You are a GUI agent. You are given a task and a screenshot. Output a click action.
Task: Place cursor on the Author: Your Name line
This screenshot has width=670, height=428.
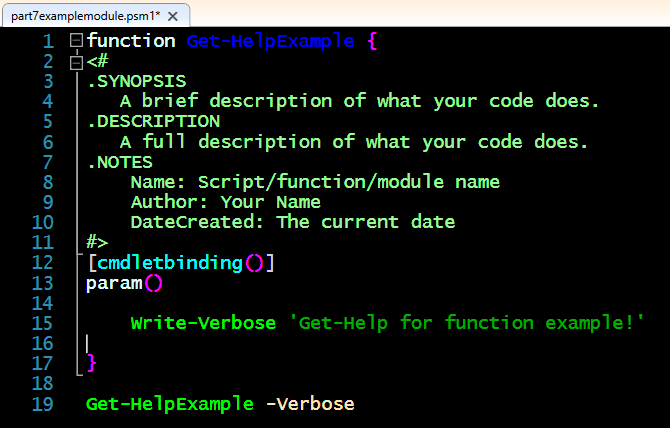(x=225, y=202)
